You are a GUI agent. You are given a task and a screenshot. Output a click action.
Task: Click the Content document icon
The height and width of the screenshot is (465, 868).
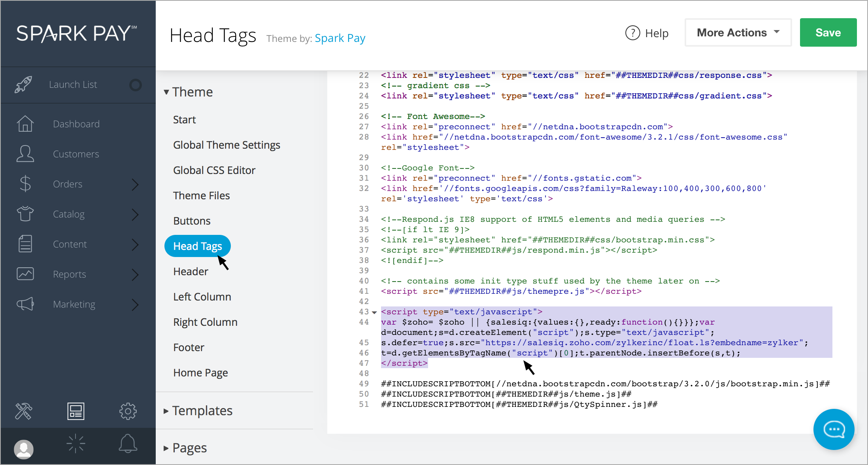click(x=25, y=244)
